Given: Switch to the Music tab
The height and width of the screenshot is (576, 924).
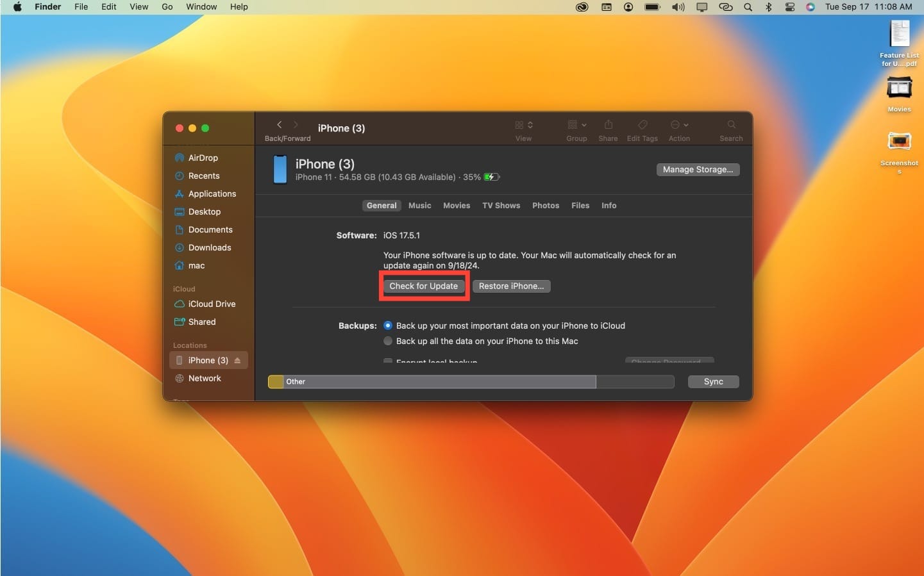Looking at the screenshot, I should click(420, 206).
